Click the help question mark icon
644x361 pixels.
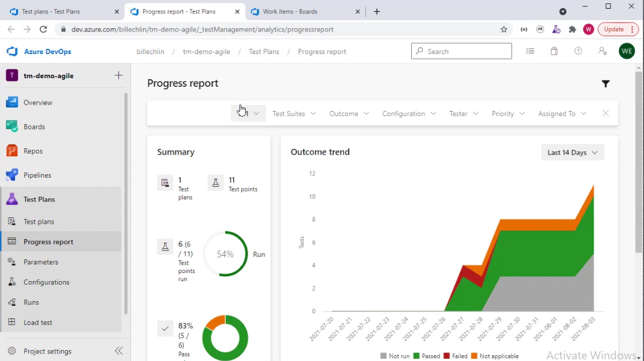[579, 51]
